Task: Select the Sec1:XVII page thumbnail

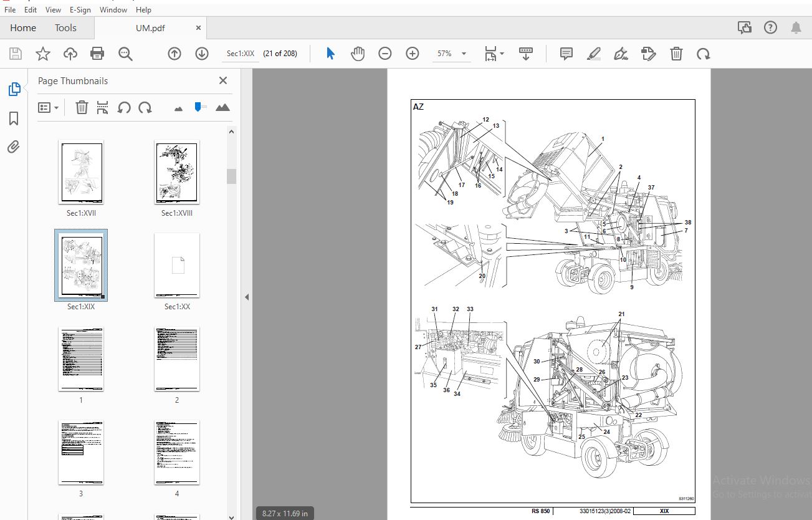Action: 81,171
